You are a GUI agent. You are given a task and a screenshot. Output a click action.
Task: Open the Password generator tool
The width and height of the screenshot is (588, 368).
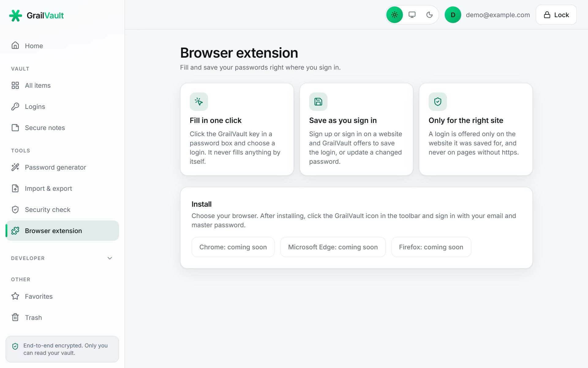(x=62, y=167)
